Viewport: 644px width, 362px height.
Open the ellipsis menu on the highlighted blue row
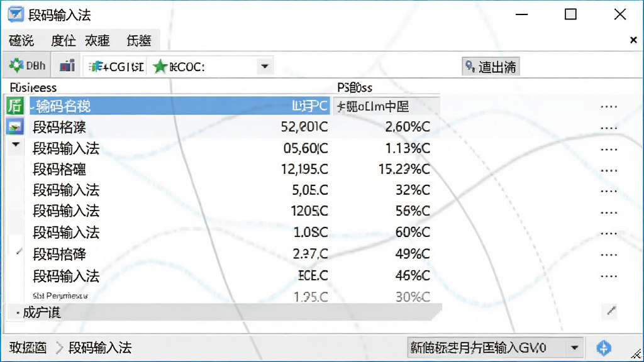pos(609,107)
